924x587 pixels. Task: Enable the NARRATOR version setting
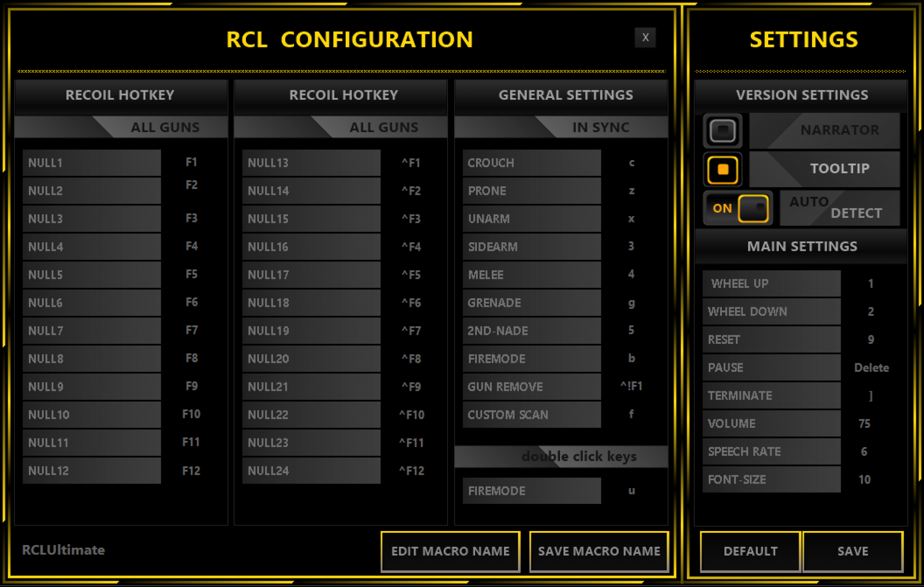pyautogui.click(x=722, y=130)
